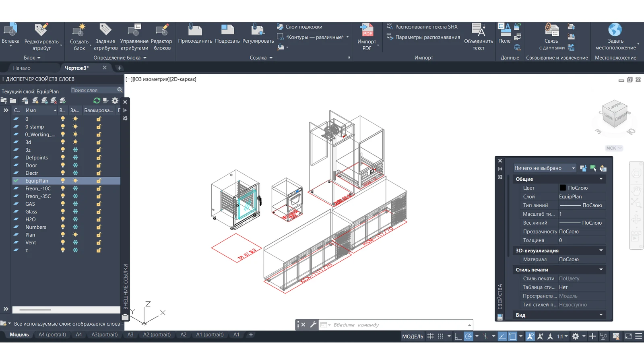Collapse the Общие properties section

601,179
